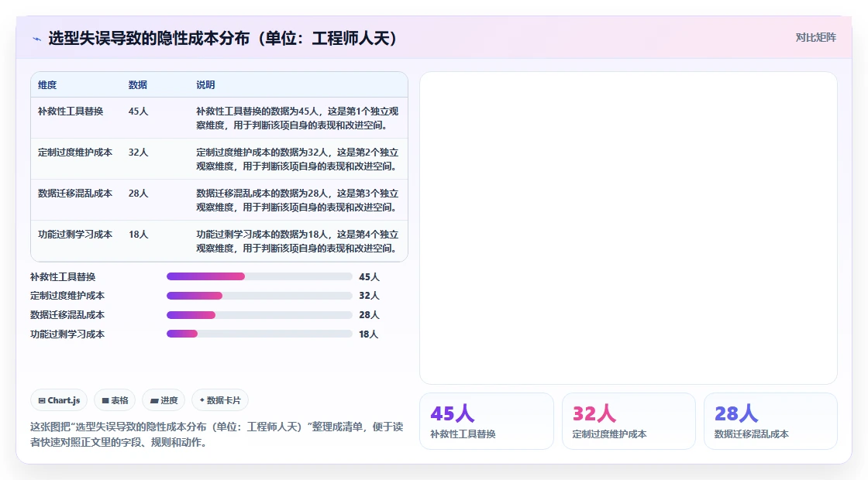Screen dimensions: 868x480
Task: Click table cell 补救性工具替换
Action: (71, 111)
